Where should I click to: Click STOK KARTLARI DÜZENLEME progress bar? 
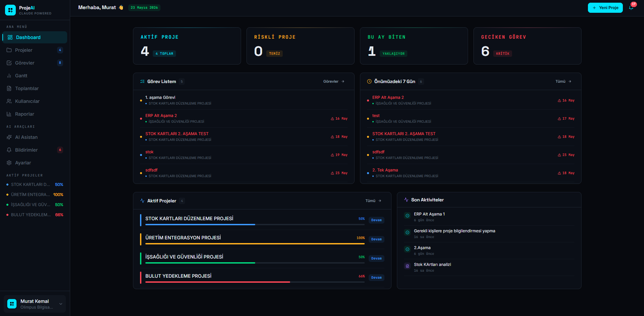coord(255,225)
